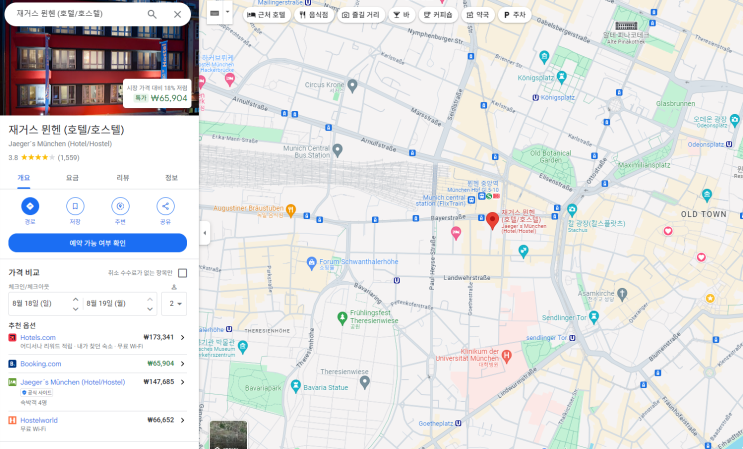Image resolution: width=743 pixels, height=449 pixels.
Task: Switch to the 요금 tab
Action: point(72,178)
